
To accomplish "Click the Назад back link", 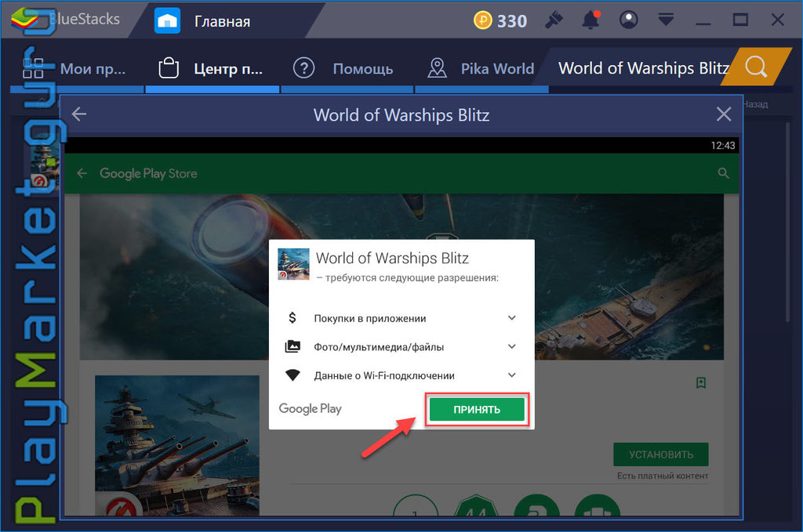I will 755,104.
